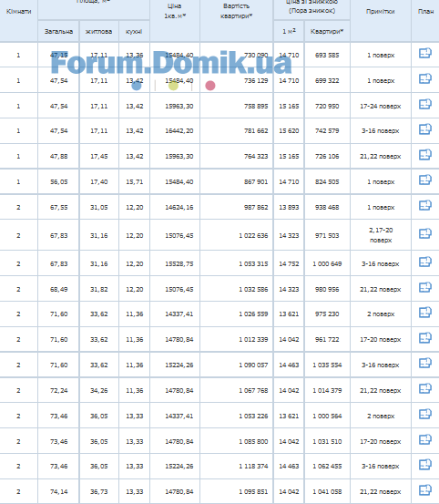Click the Forum.Domik.ua watermark link

[x=171, y=63]
